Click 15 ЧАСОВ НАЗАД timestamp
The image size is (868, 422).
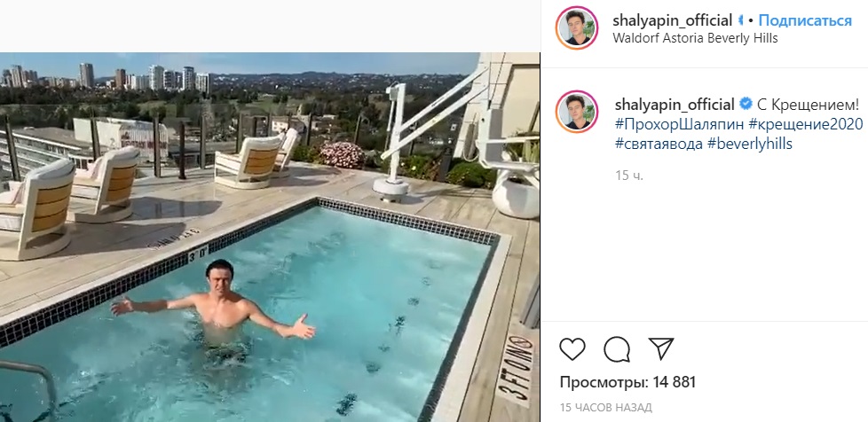tap(605, 408)
